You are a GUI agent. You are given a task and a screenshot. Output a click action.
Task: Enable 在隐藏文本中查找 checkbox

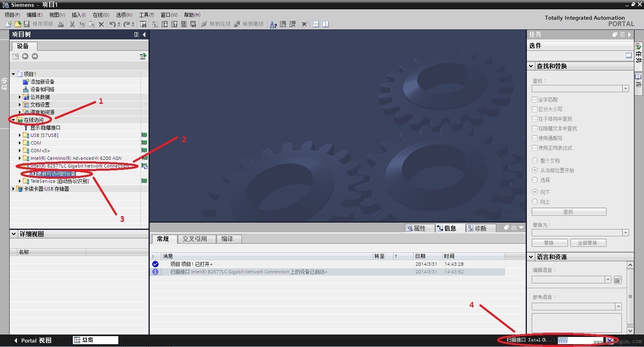pyautogui.click(x=535, y=128)
